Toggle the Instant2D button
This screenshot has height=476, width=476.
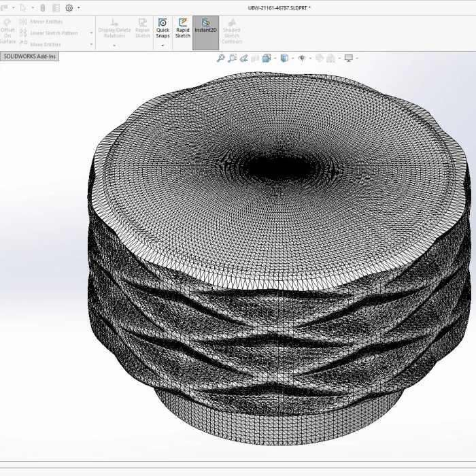[205, 33]
